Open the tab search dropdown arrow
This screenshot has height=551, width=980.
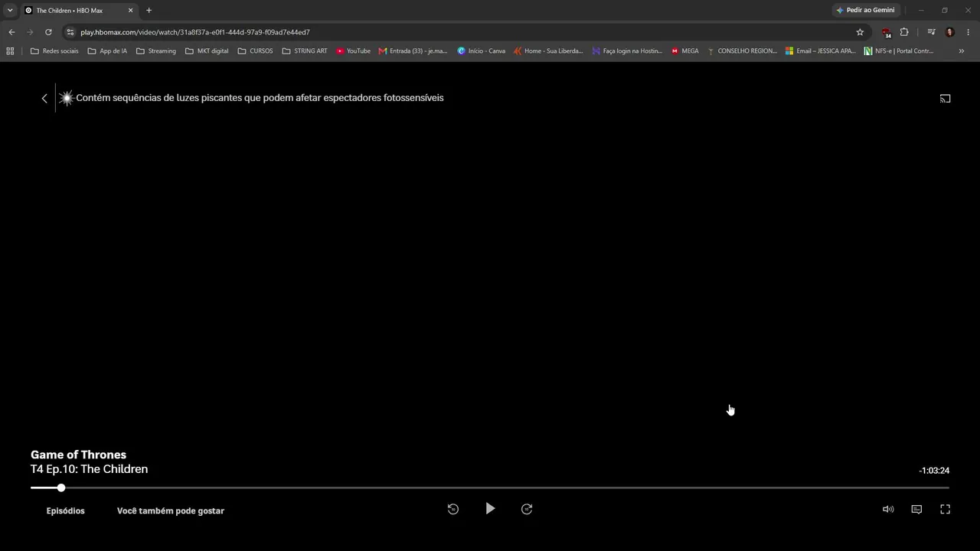pyautogui.click(x=10, y=10)
